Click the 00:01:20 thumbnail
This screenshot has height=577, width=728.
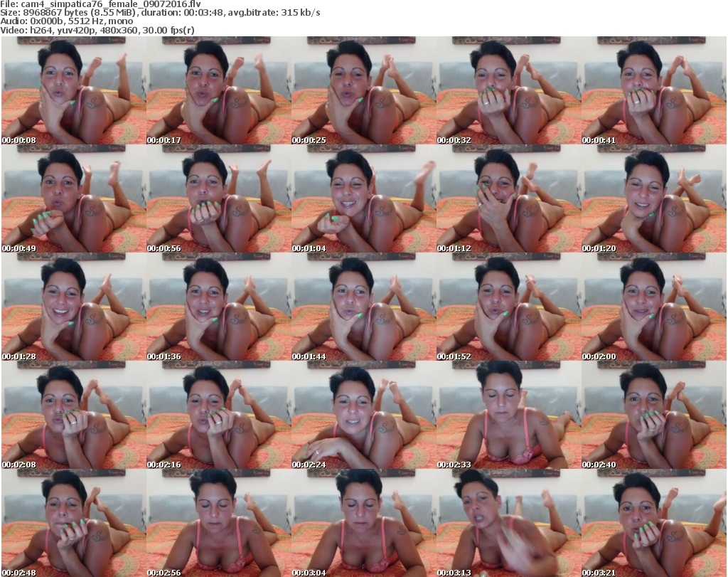654,198
